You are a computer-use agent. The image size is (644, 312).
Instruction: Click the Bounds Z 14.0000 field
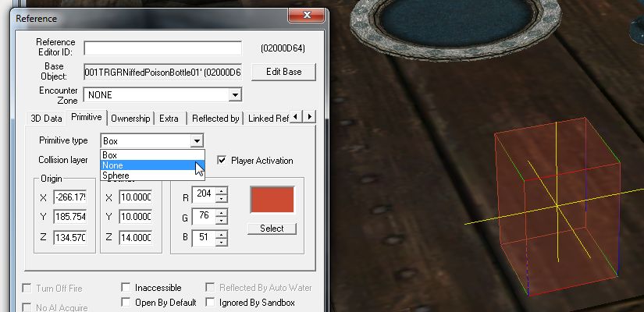pyautogui.click(x=136, y=237)
